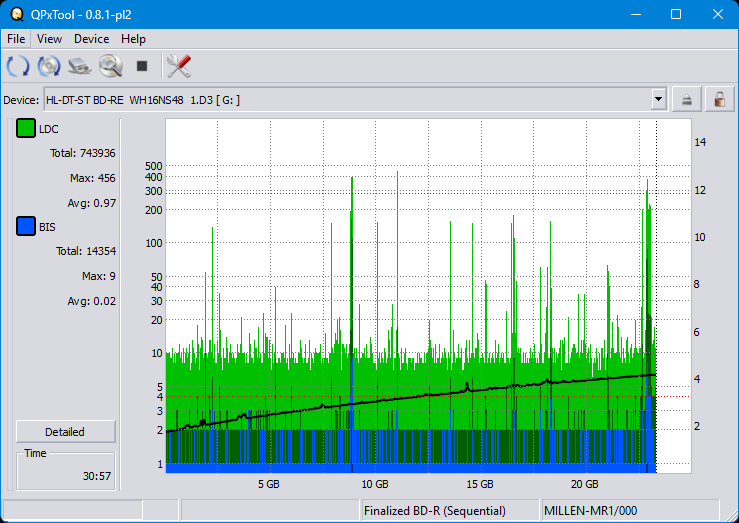739x523 pixels.
Task: Maximize the QPxTool window
Action: (x=675, y=14)
